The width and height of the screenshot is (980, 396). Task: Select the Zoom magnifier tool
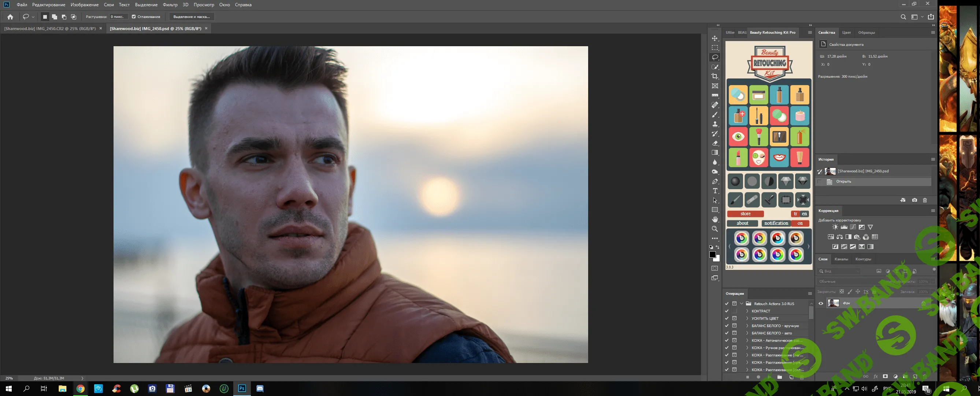(715, 229)
